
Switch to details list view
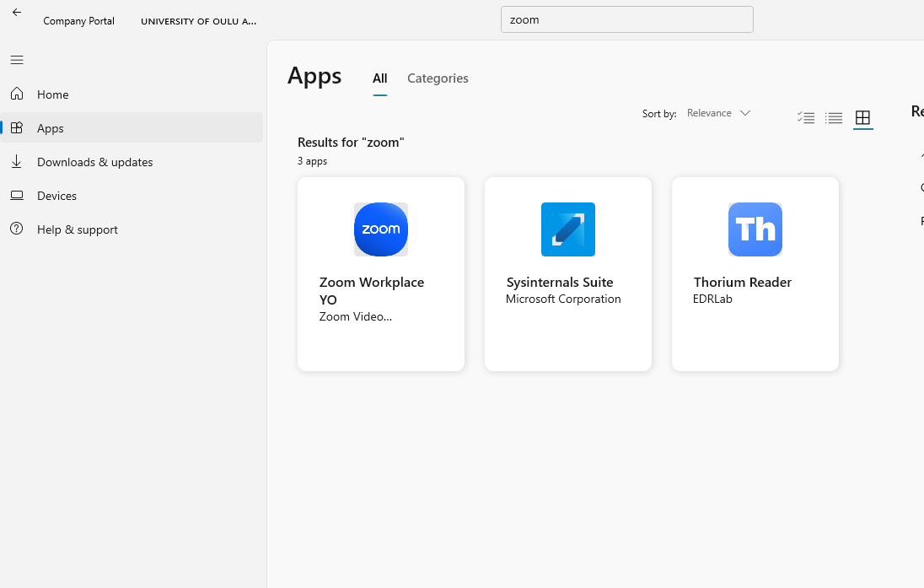coord(833,117)
